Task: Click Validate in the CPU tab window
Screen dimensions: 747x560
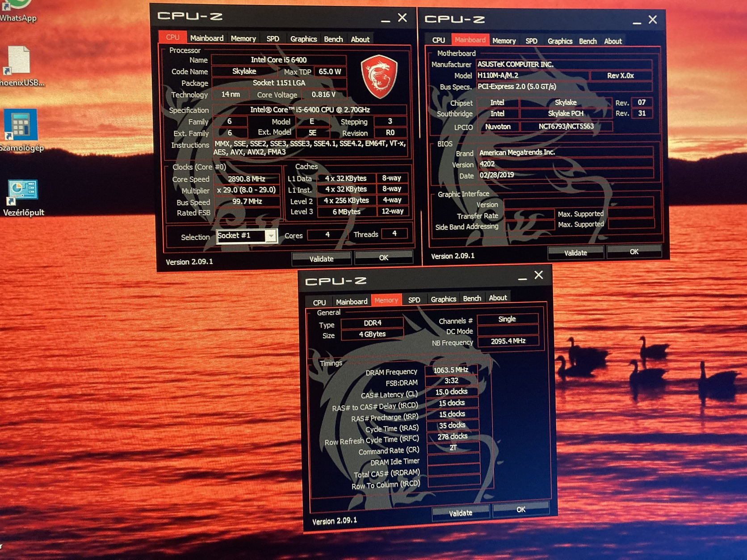Action: click(321, 259)
